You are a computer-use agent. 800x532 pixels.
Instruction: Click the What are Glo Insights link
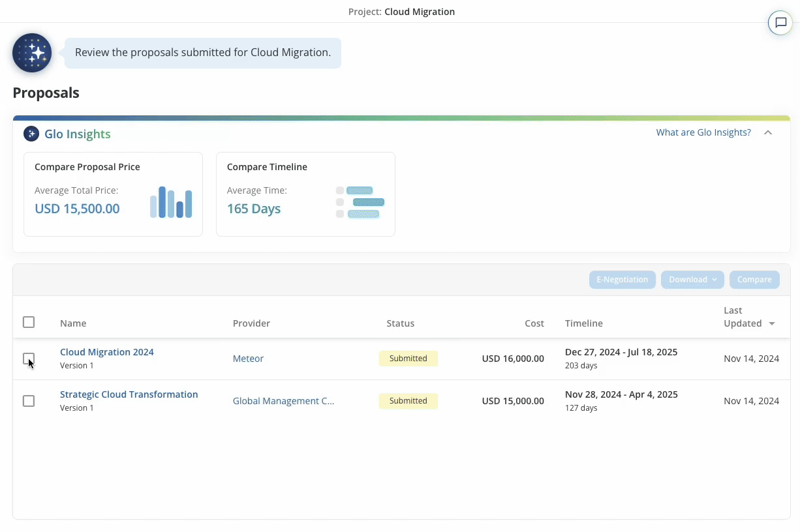tap(703, 132)
